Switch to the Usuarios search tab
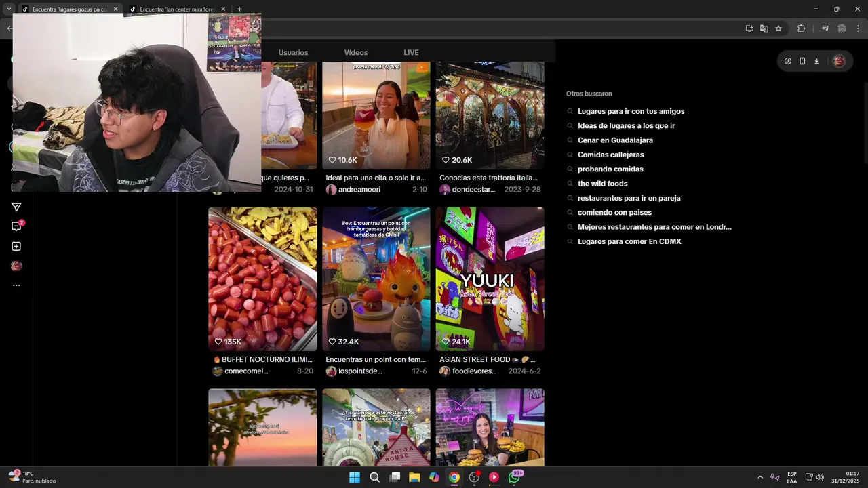Viewport: 868px width, 488px height. [293, 53]
